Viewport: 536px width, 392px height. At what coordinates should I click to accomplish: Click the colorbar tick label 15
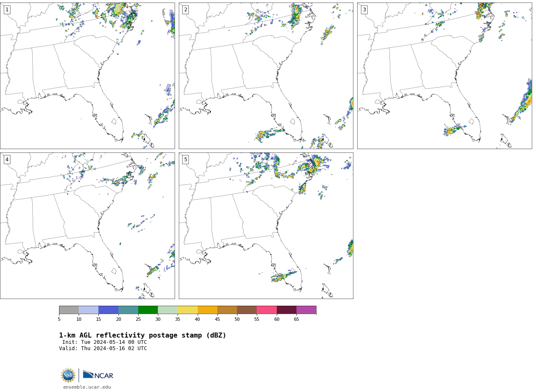[x=98, y=320]
